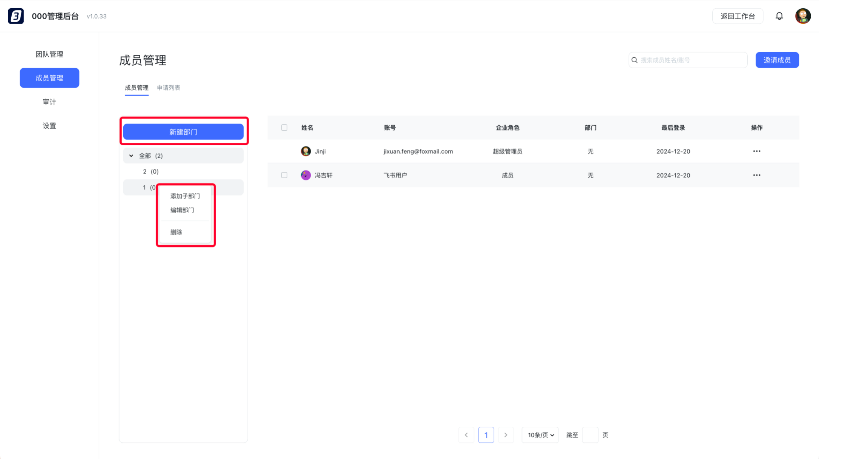Open actions menu for 冯吉轩 row
This screenshot has width=868, height=459.
click(756, 175)
